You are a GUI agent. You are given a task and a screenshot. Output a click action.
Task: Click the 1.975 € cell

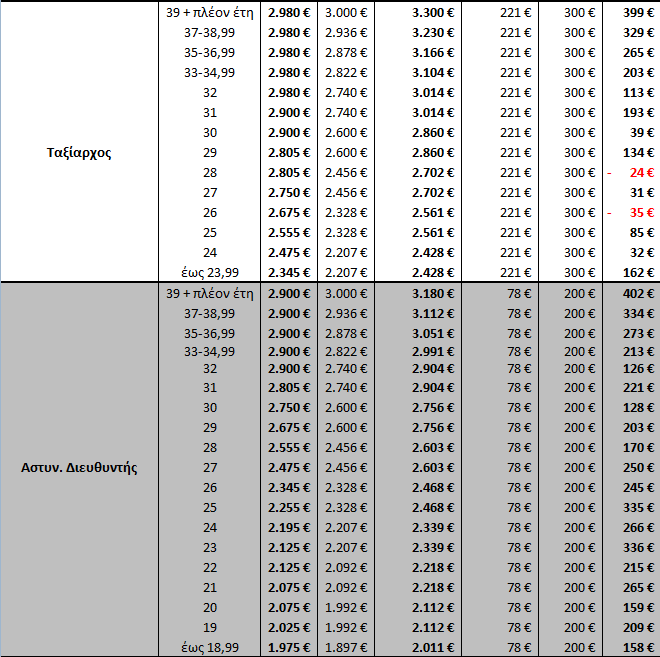pos(289,648)
